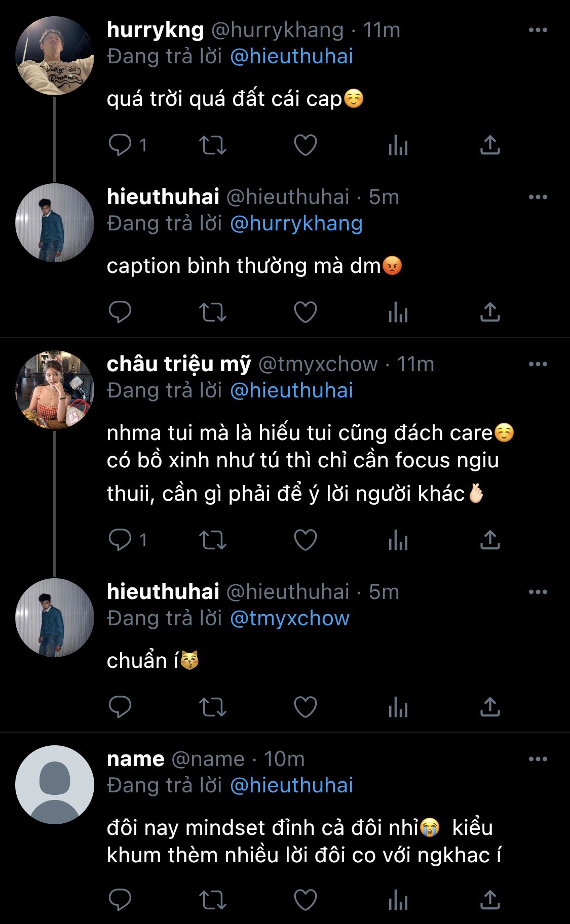Share hurrykng's tweet

point(490,145)
